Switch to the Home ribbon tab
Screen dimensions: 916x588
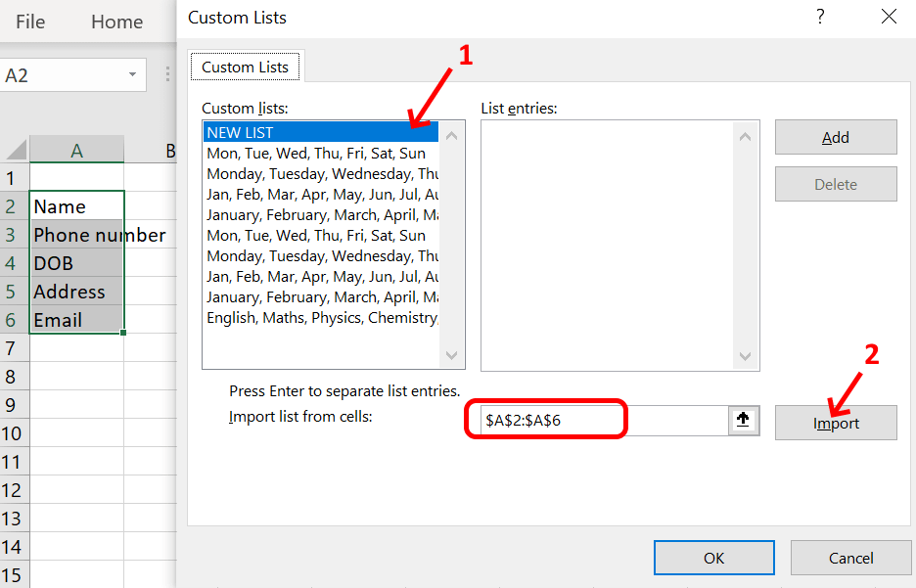(x=116, y=22)
